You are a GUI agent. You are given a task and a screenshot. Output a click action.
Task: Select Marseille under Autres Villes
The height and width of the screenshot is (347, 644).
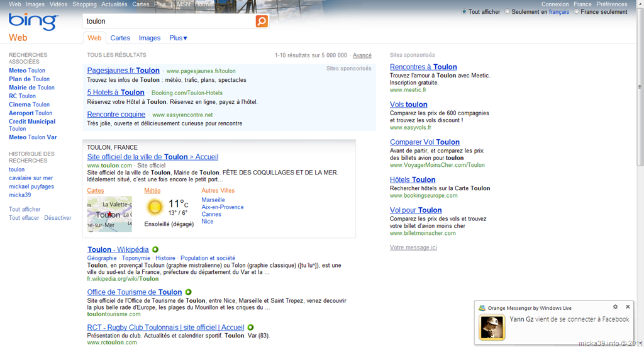[213, 200]
